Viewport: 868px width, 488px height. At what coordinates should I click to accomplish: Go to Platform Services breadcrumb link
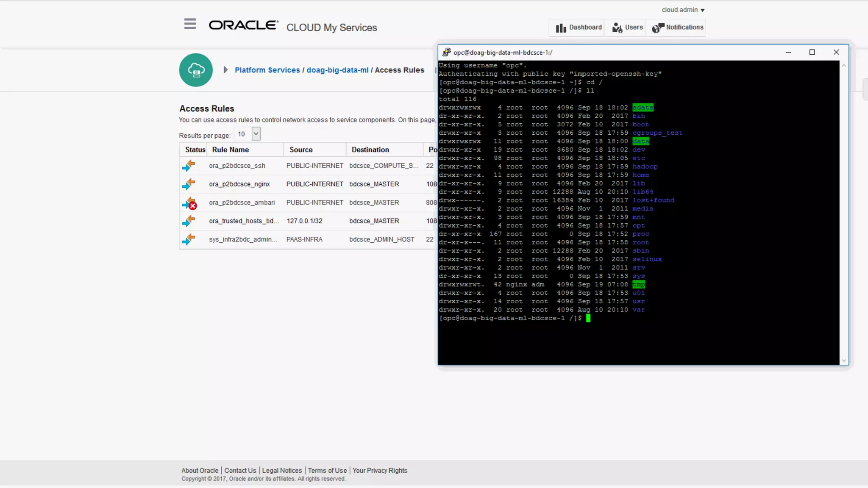click(267, 70)
